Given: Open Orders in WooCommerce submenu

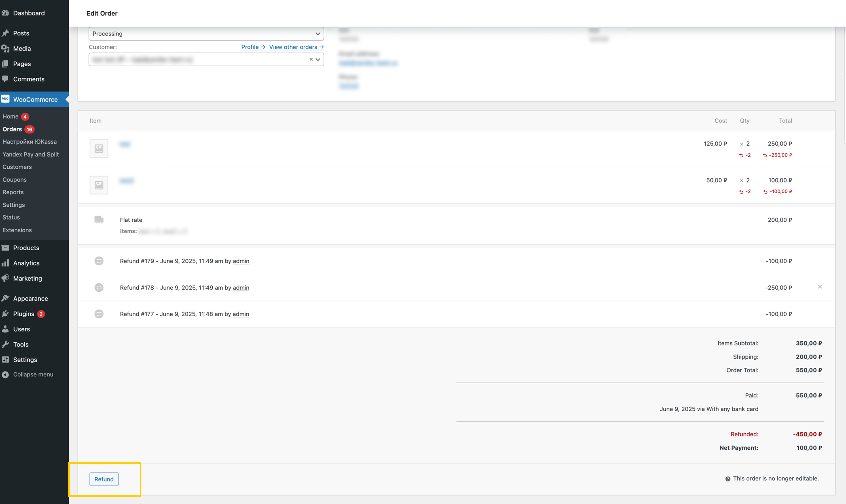Looking at the screenshot, I should tap(12, 129).
